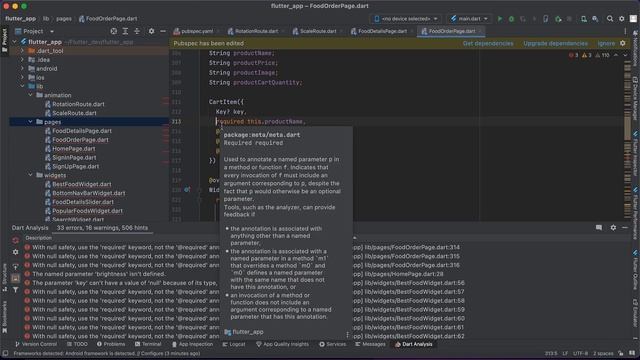Switch to the RotationRoute.dart tab

[256, 31]
